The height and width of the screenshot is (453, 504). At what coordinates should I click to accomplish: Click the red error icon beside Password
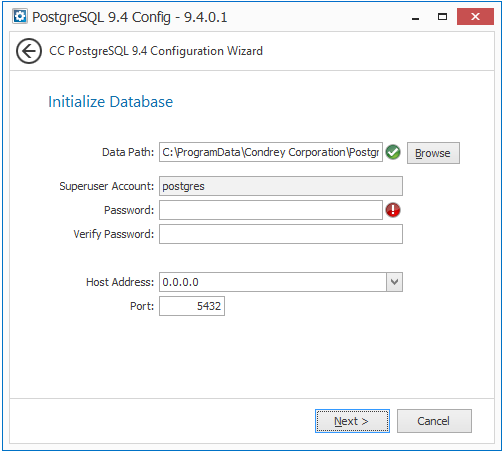(x=393, y=210)
